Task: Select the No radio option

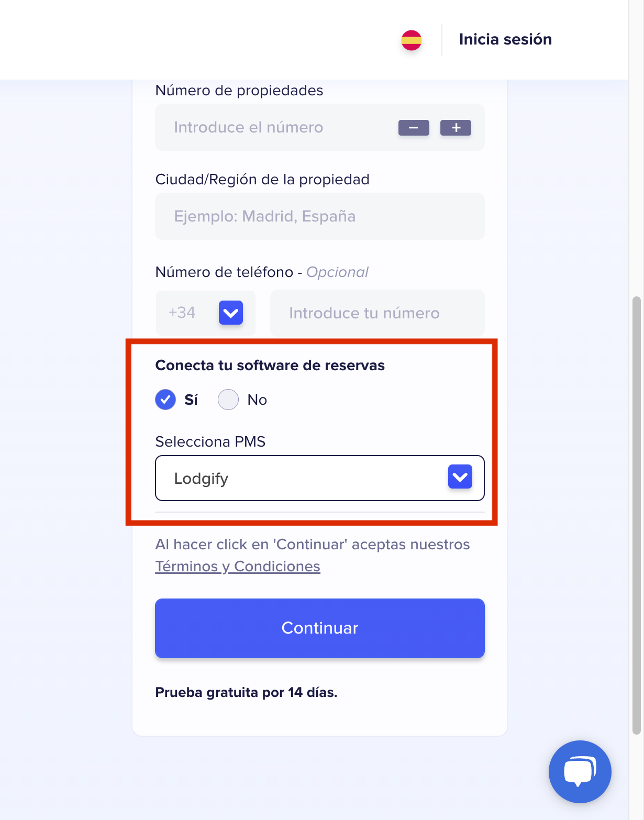Action: (228, 400)
